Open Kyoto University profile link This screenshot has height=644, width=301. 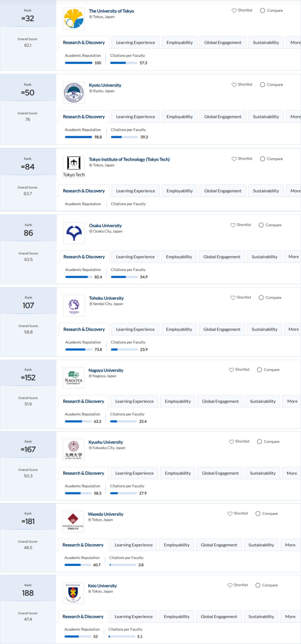click(x=105, y=85)
